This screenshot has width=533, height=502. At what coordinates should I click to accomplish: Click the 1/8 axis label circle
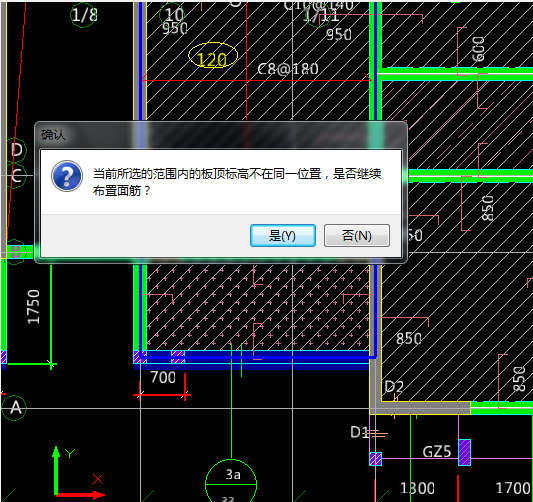point(84,15)
